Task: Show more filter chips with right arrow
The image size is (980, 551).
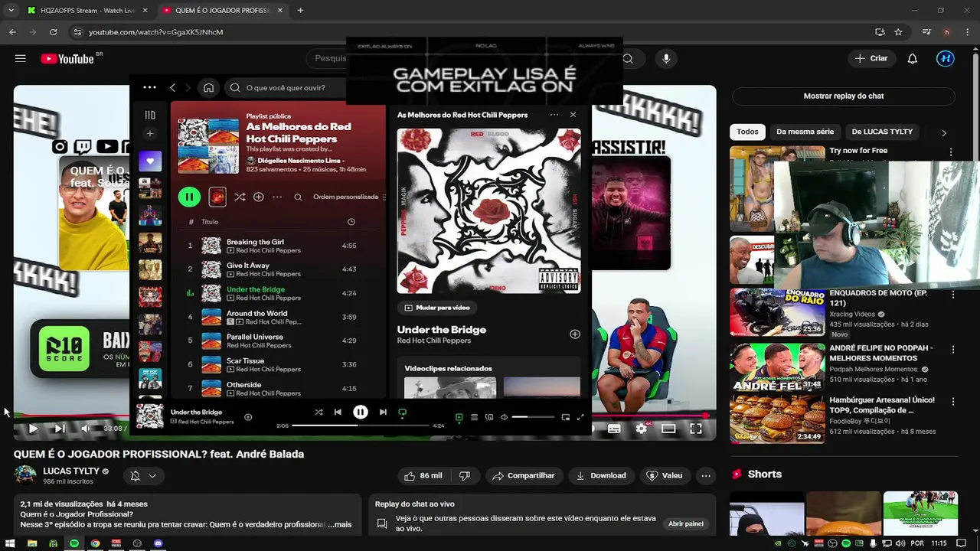Action: click(x=944, y=132)
